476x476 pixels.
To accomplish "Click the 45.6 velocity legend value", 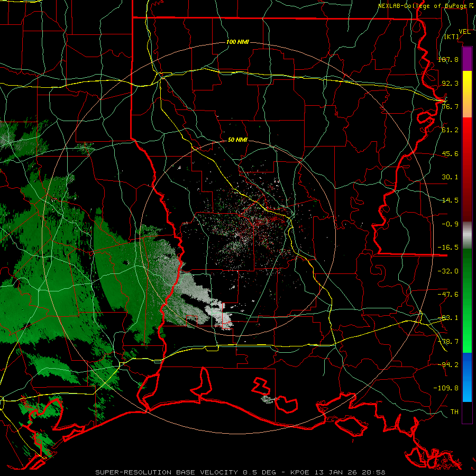I will [450, 153].
